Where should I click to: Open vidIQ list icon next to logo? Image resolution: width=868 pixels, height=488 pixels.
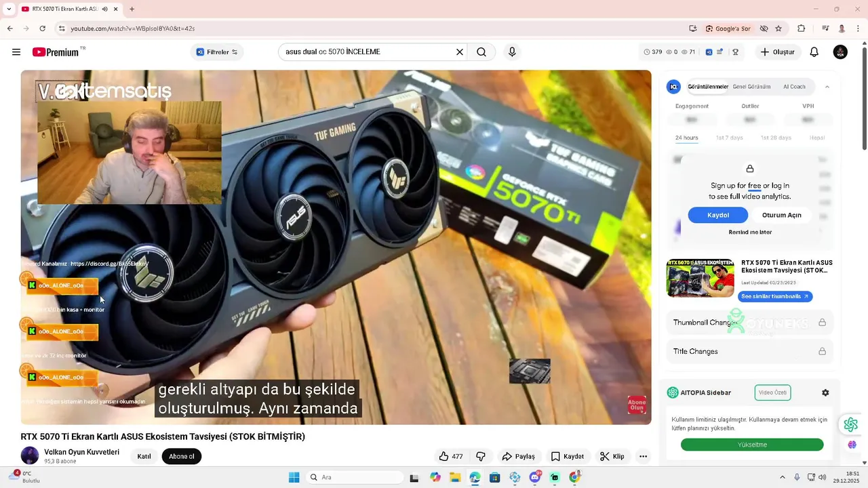[x=720, y=52]
